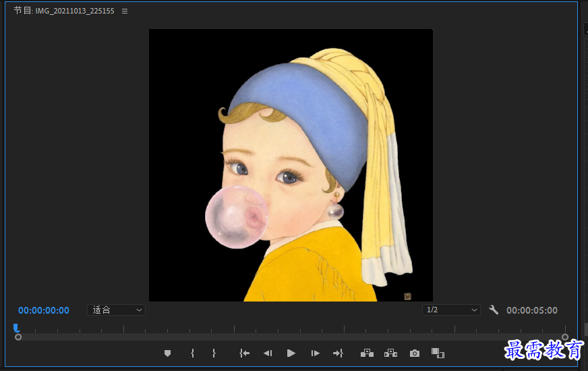Export a frame with the camera icon
This screenshot has height=371, width=588.
pos(415,353)
